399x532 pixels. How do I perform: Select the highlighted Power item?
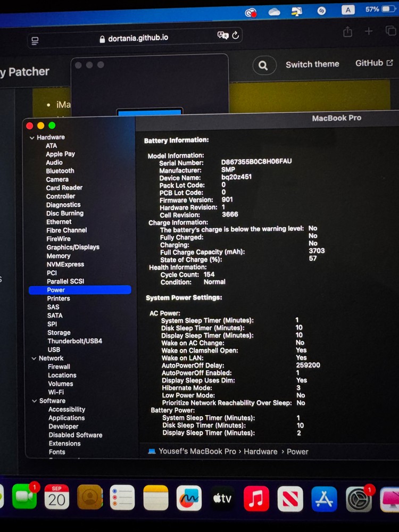80,290
